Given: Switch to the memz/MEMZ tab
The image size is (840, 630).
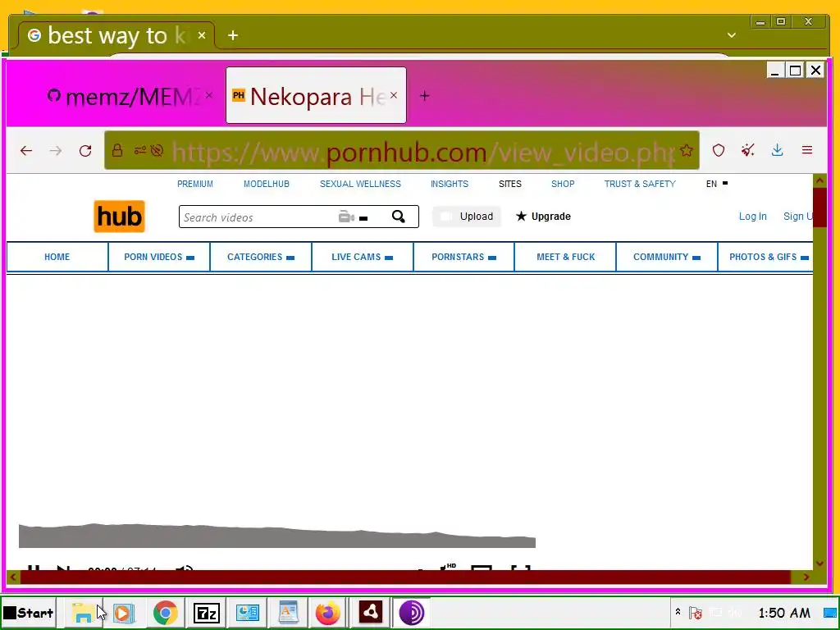Looking at the screenshot, I should [x=129, y=97].
